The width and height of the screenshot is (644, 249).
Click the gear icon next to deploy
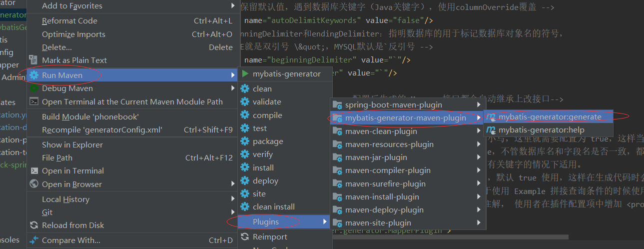(245, 180)
